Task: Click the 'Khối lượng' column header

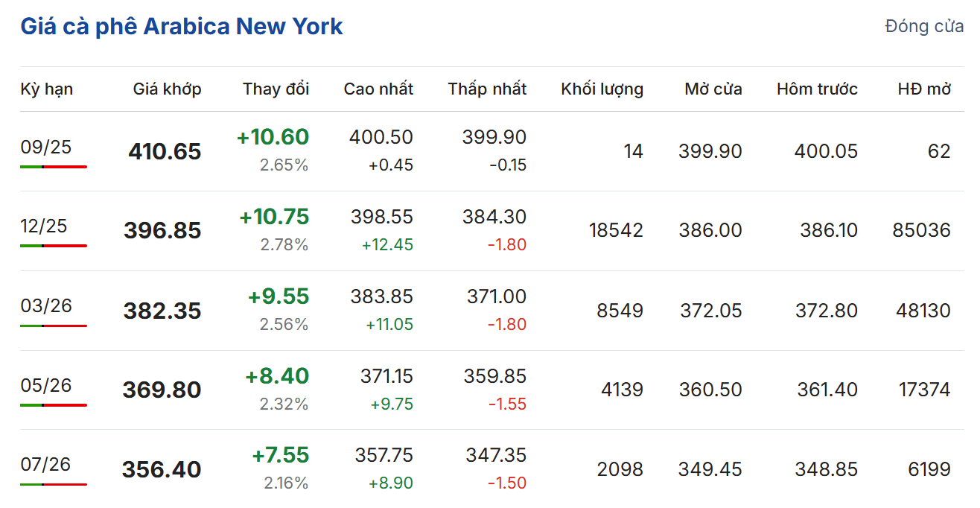Action: tap(602, 89)
